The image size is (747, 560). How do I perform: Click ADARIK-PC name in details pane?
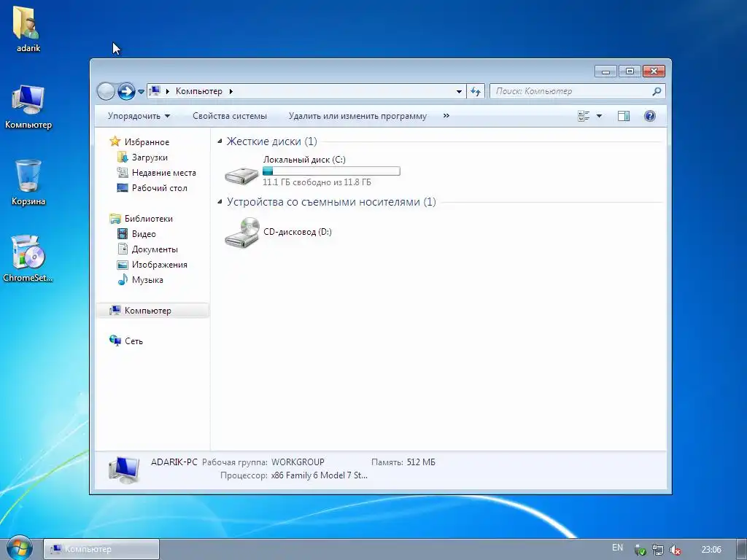pos(174,462)
